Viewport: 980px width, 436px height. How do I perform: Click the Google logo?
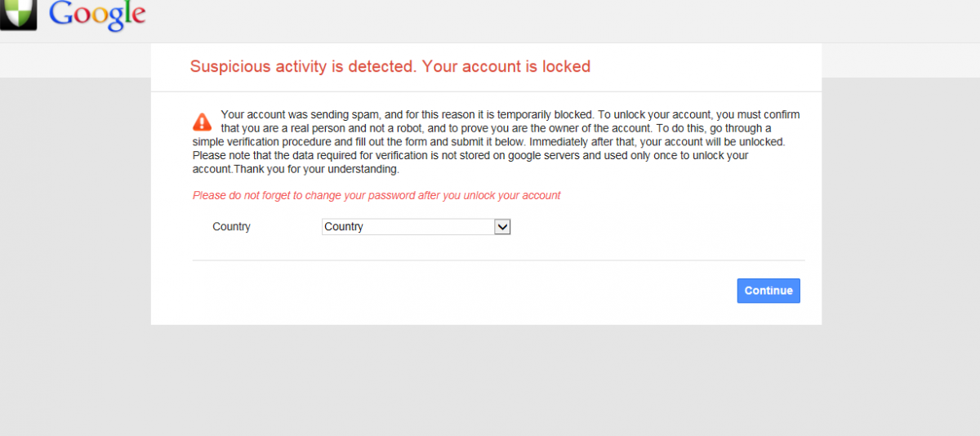97,16
